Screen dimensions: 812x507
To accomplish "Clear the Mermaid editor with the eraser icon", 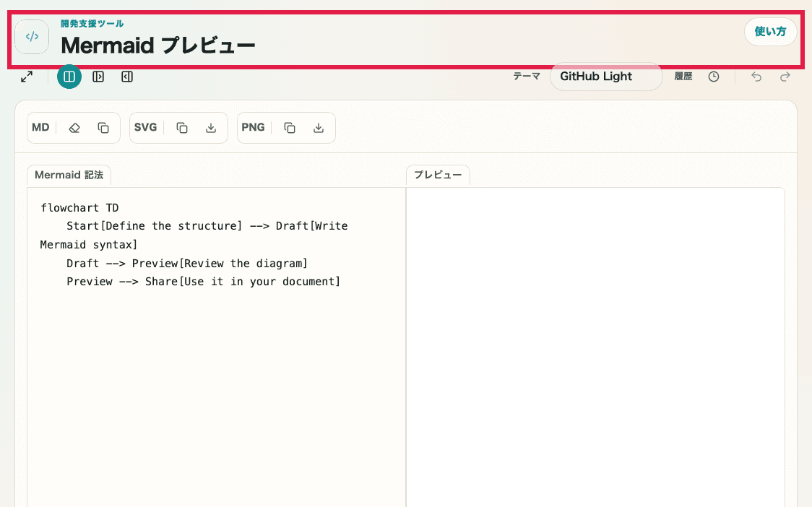I will pos(74,127).
